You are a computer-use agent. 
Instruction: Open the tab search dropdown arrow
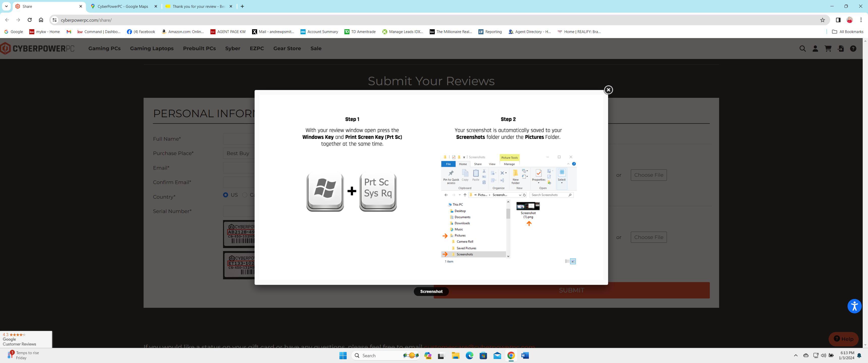click(6, 6)
